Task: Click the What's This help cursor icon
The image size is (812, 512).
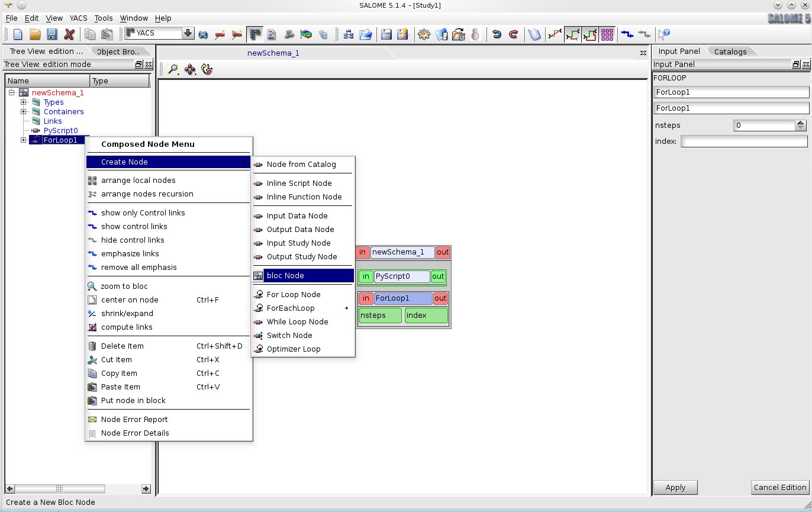Action: pyautogui.click(x=665, y=34)
